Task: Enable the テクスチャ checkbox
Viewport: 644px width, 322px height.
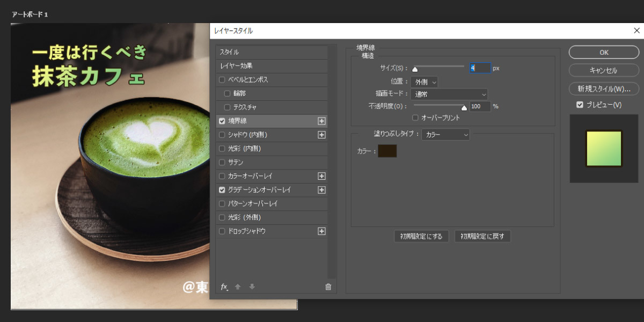Action: [x=227, y=107]
